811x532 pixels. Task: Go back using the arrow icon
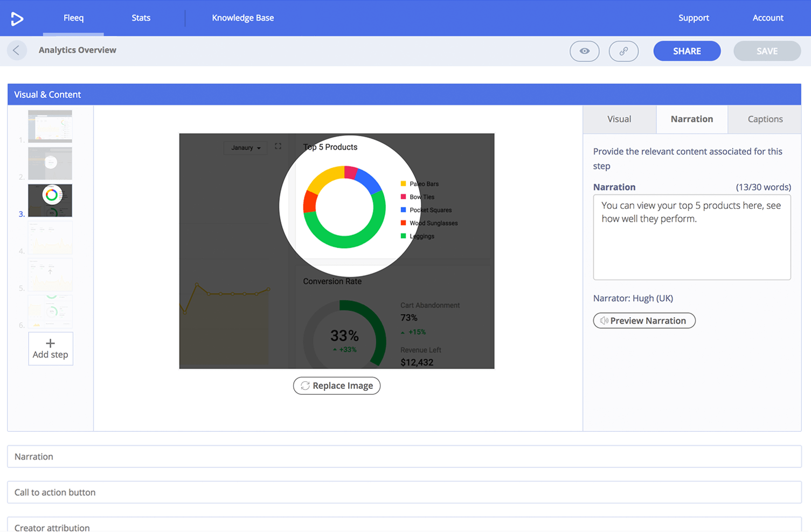(17, 51)
